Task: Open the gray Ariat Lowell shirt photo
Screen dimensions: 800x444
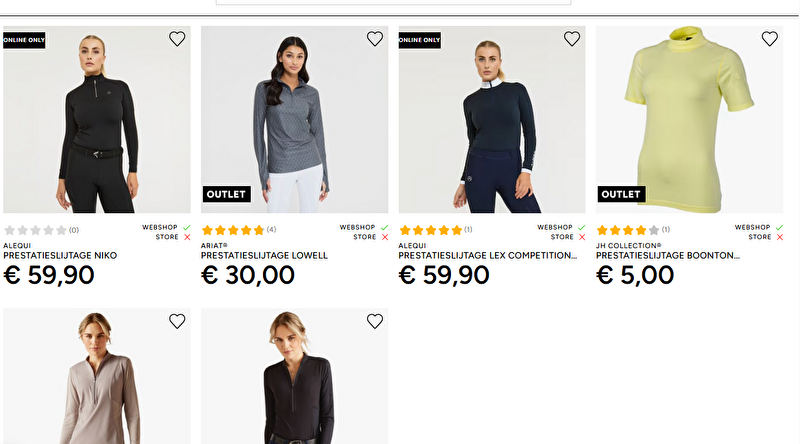Action: pos(294,120)
